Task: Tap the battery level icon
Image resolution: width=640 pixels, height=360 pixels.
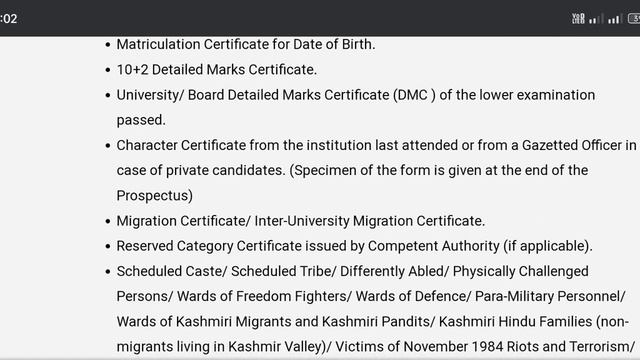Action: (634, 18)
